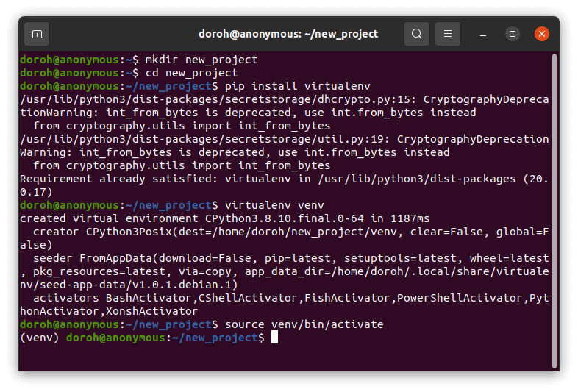
Task: Close the terminal window
Action: (x=542, y=34)
